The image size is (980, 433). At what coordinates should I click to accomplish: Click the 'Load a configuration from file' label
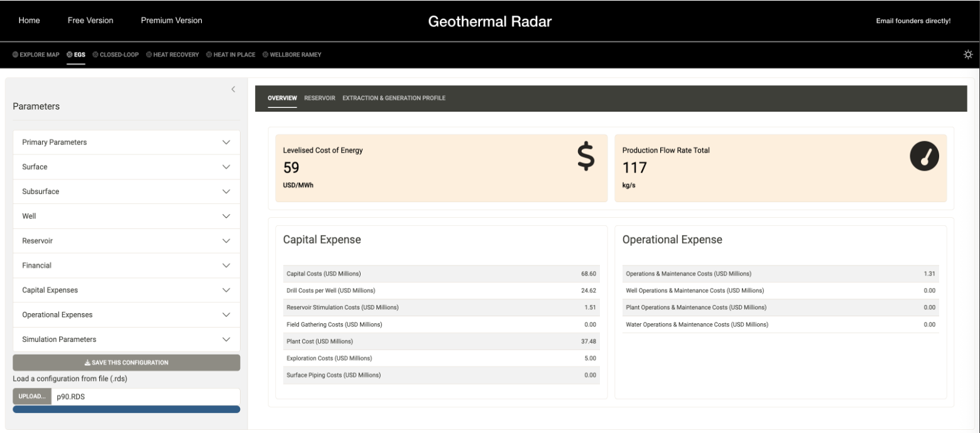pos(70,378)
